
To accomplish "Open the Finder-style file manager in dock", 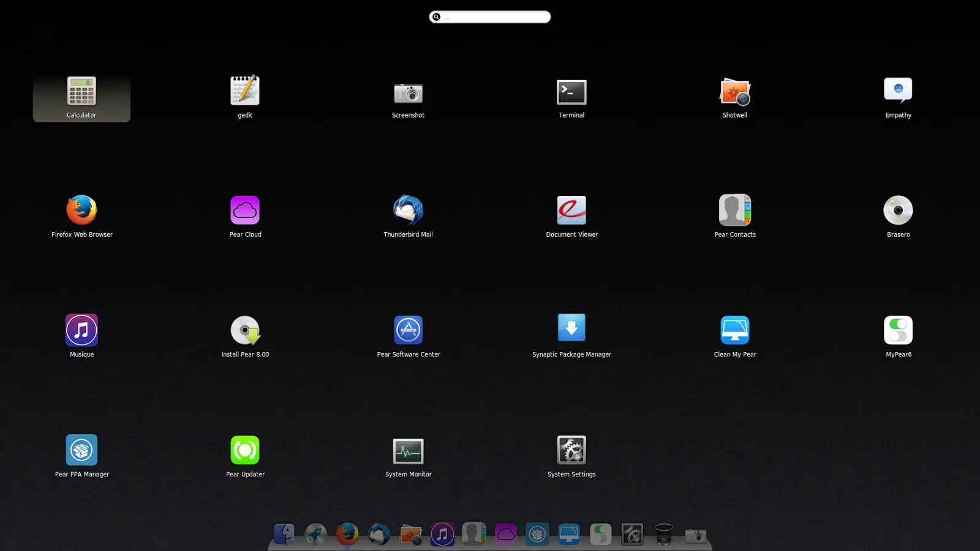I will pos(284,534).
